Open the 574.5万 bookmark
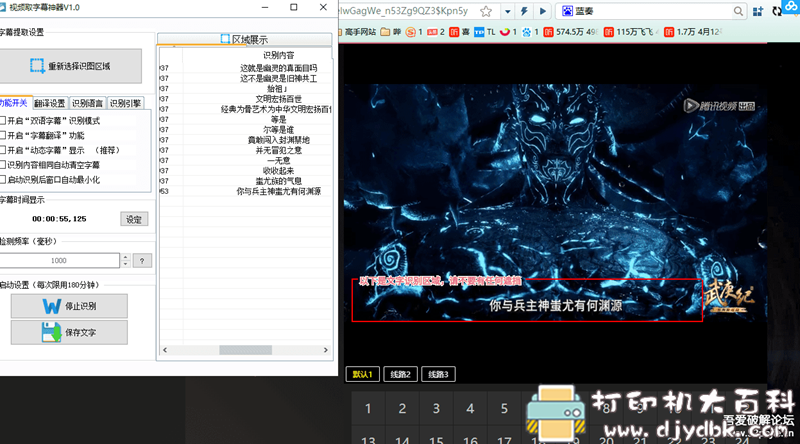The height and width of the screenshot is (444, 800). [x=571, y=32]
